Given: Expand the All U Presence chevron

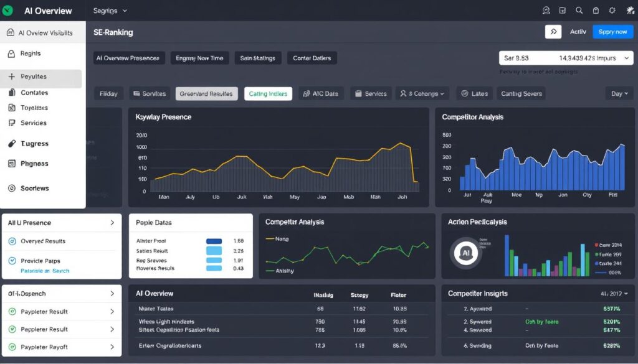Looking at the screenshot, I should [112, 223].
